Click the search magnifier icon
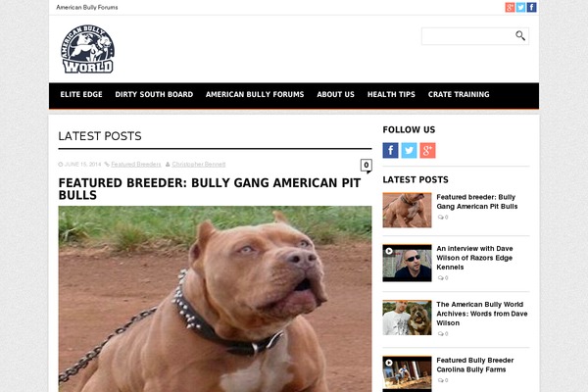 pos(520,35)
